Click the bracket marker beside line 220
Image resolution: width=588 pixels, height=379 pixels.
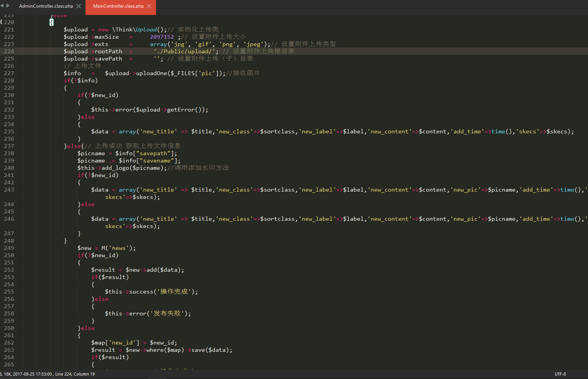2,22
